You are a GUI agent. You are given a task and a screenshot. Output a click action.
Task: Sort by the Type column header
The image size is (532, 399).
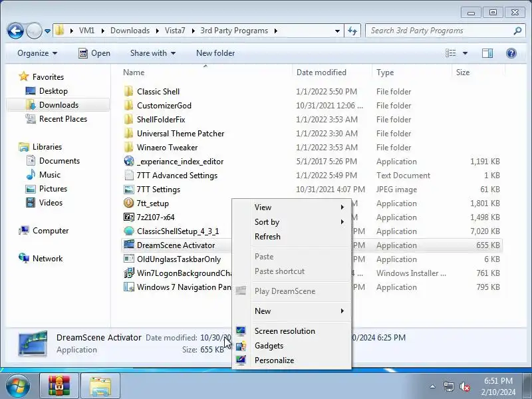click(x=385, y=72)
